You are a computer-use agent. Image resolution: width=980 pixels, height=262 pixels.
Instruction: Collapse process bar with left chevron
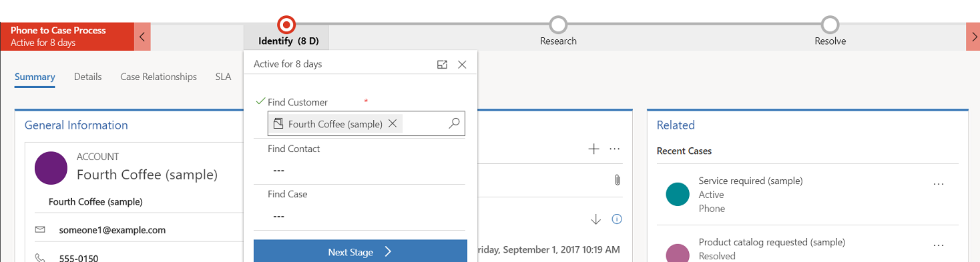tap(142, 37)
